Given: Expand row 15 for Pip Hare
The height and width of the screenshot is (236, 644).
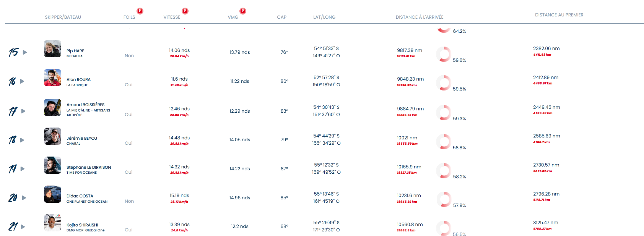Looking at the screenshot, I should [x=25, y=52].
